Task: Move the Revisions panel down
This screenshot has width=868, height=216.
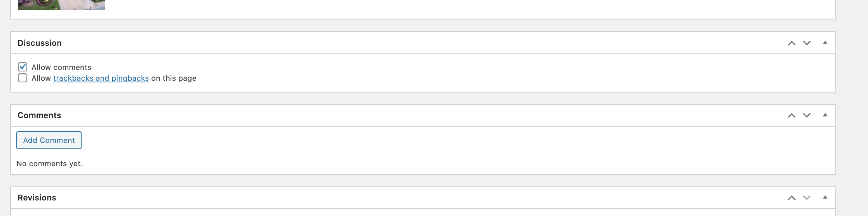Action: point(807,198)
